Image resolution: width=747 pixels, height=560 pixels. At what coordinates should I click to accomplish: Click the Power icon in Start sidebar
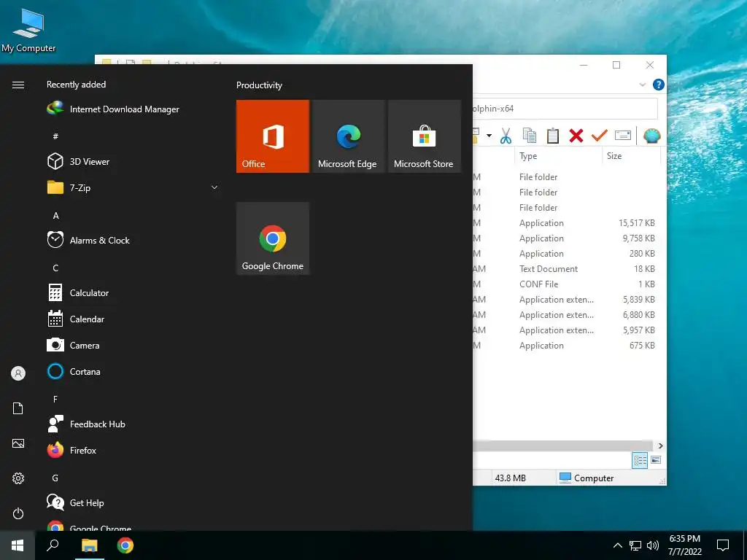coord(18,513)
